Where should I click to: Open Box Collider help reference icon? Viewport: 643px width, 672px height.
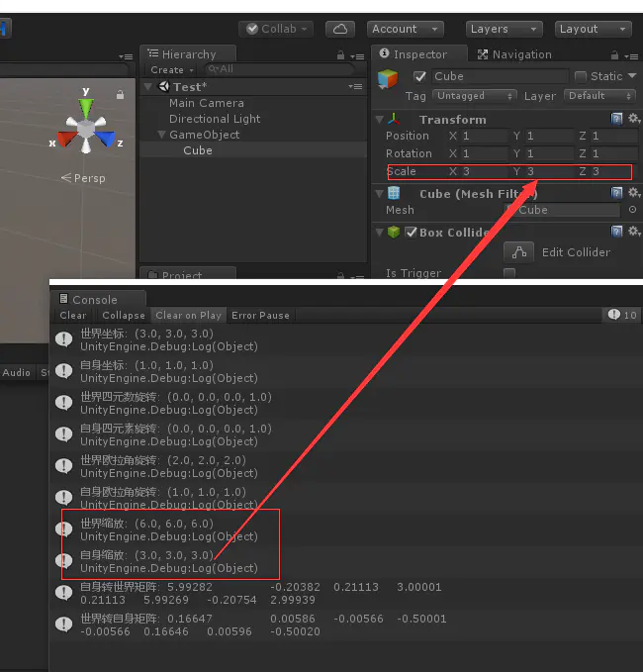(x=616, y=232)
